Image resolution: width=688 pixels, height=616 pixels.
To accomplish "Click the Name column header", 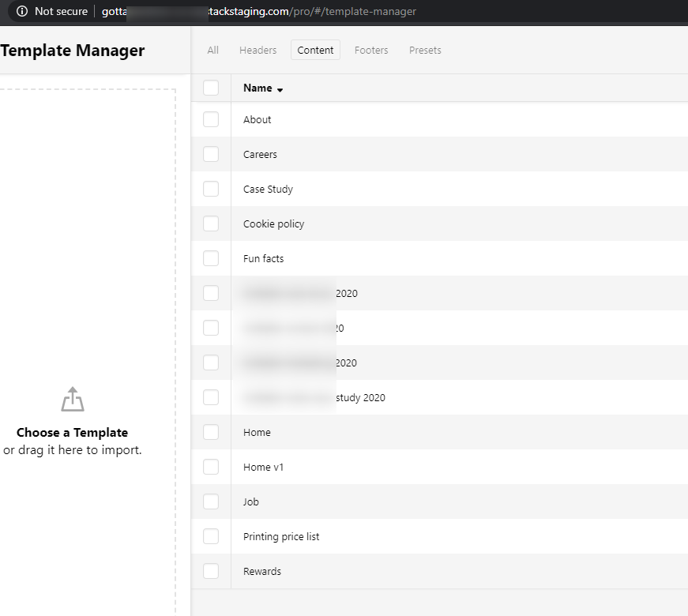I will tap(258, 88).
